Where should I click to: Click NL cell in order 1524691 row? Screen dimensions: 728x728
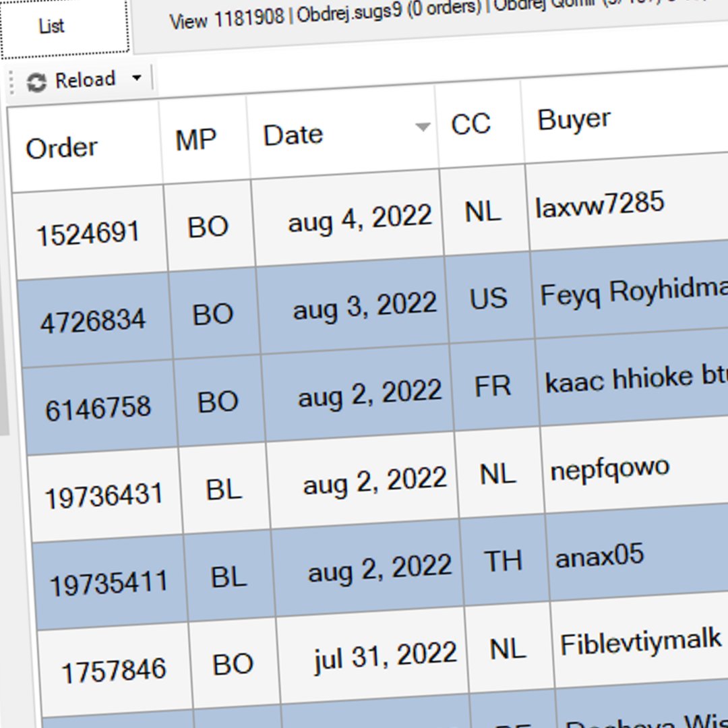(x=483, y=212)
